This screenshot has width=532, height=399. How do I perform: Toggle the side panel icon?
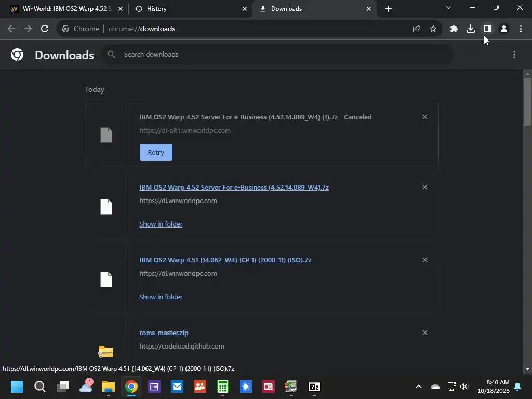click(487, 29)
